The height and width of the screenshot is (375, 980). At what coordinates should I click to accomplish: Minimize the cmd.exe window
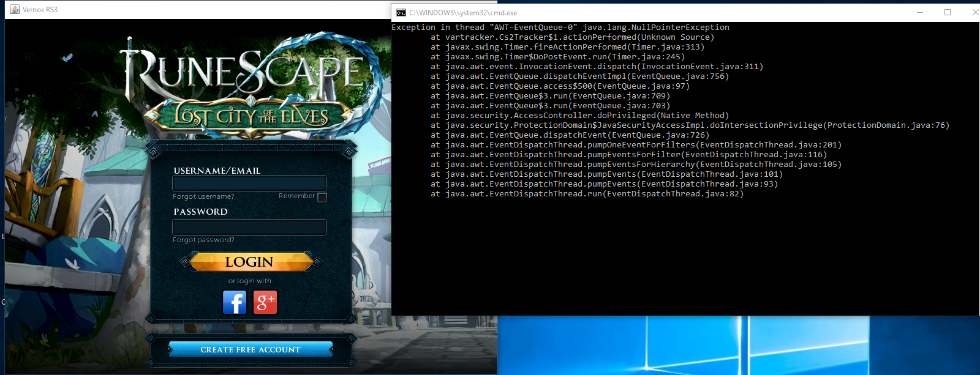coord(920,12)
